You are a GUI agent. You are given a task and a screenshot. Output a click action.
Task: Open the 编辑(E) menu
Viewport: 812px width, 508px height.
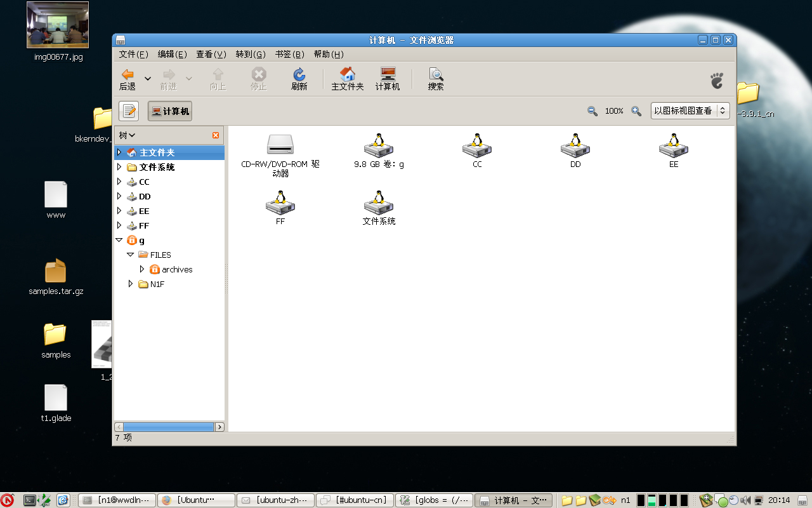pyautogui.click(x=172, y=55)
